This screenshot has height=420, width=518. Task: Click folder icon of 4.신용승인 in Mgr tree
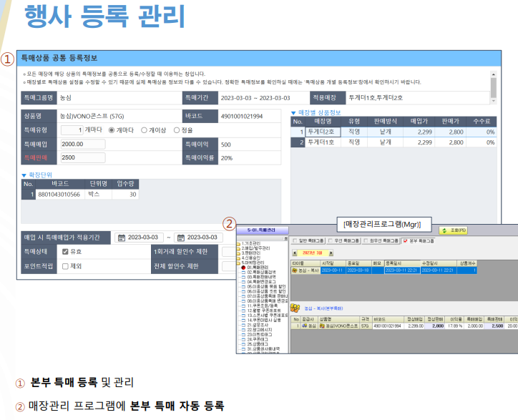pos(238,258)
